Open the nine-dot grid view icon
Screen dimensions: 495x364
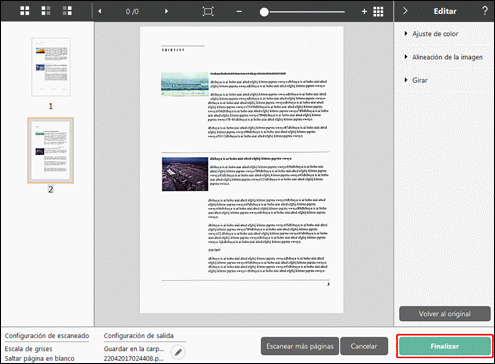coord(378,12)
